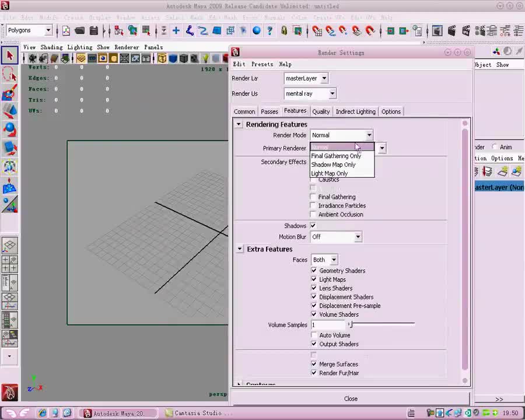
Task: Enable the Final Gathering checkbox
Action: [313, 197]
